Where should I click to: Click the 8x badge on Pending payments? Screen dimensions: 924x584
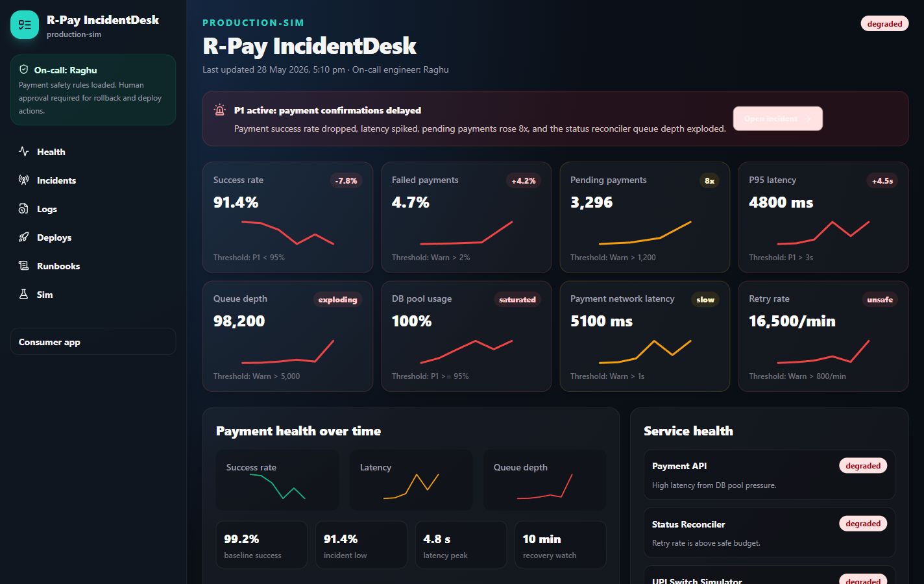709,180
